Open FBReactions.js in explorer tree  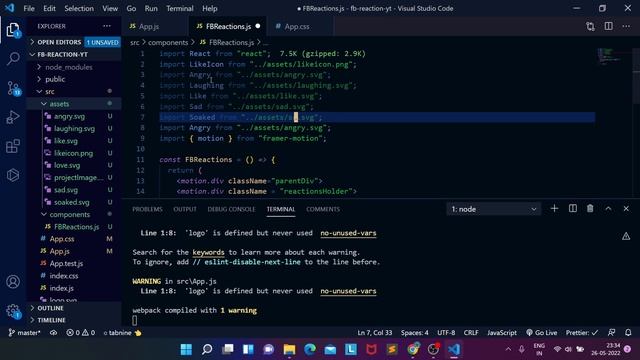[76, 227]
